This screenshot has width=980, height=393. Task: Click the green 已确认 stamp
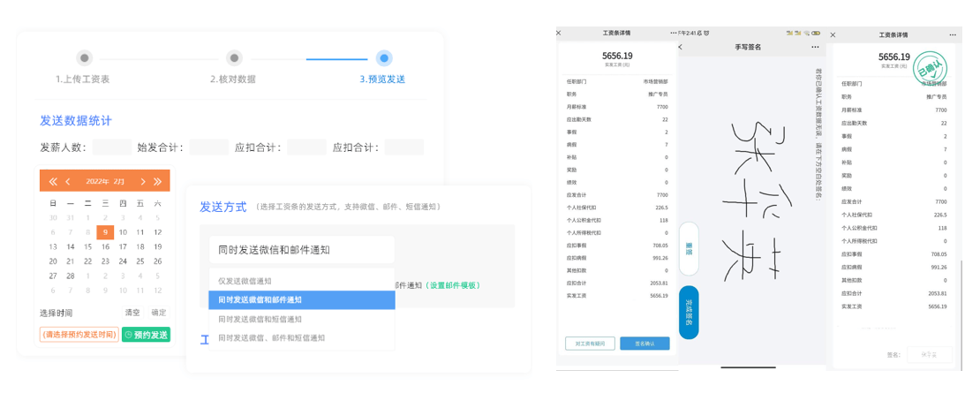pyautogui.click(x=931, y=70)
